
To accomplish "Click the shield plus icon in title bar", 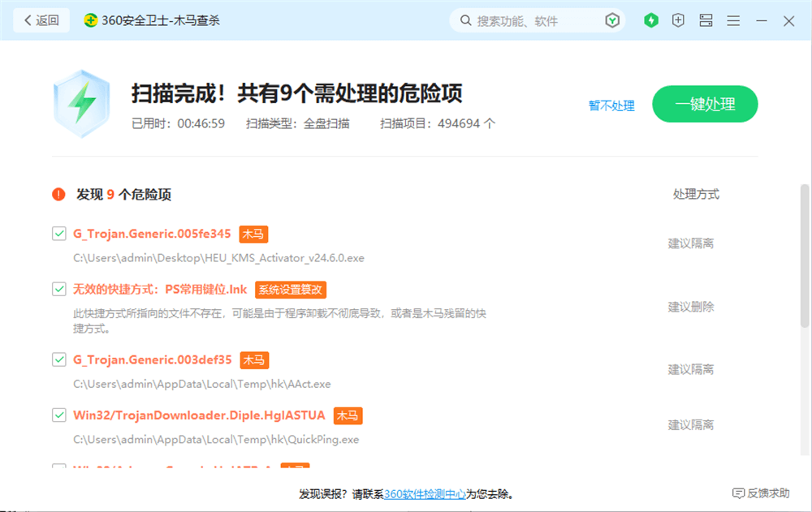I will coord(678,20).
